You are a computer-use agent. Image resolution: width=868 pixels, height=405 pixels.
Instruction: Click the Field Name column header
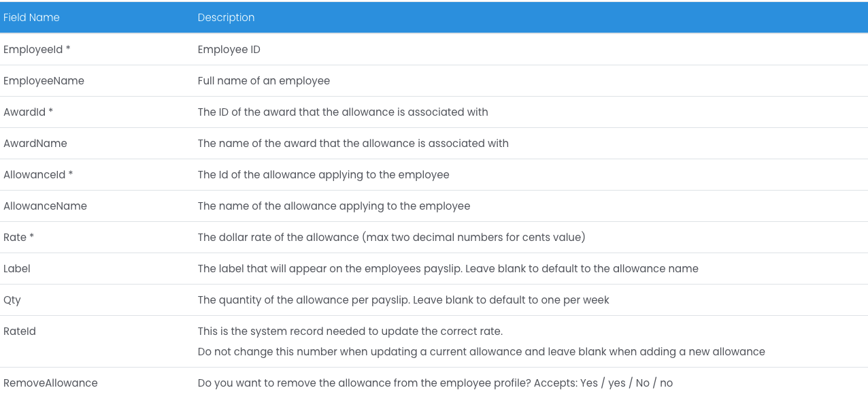[31, 18]
